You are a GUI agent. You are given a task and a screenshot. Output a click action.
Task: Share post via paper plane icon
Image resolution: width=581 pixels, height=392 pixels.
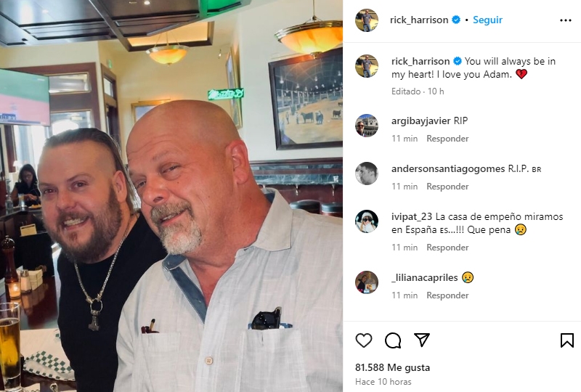(422, 340)
